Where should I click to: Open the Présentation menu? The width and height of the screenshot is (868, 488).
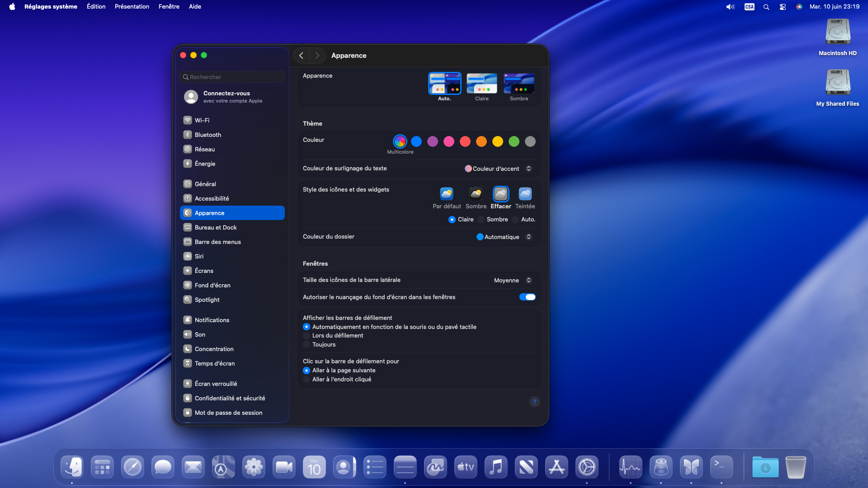(x=132, y=6)
